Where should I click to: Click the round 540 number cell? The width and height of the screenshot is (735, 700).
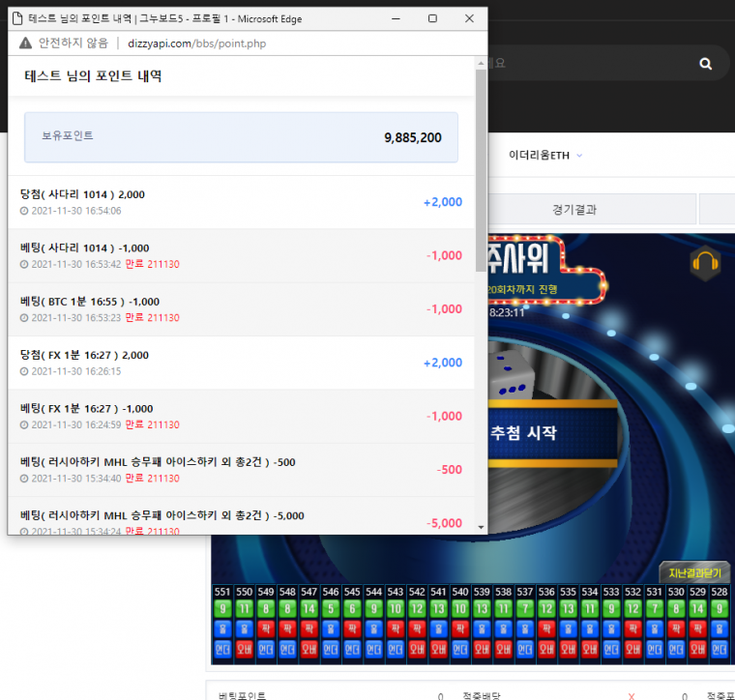(x=460, y=592)
